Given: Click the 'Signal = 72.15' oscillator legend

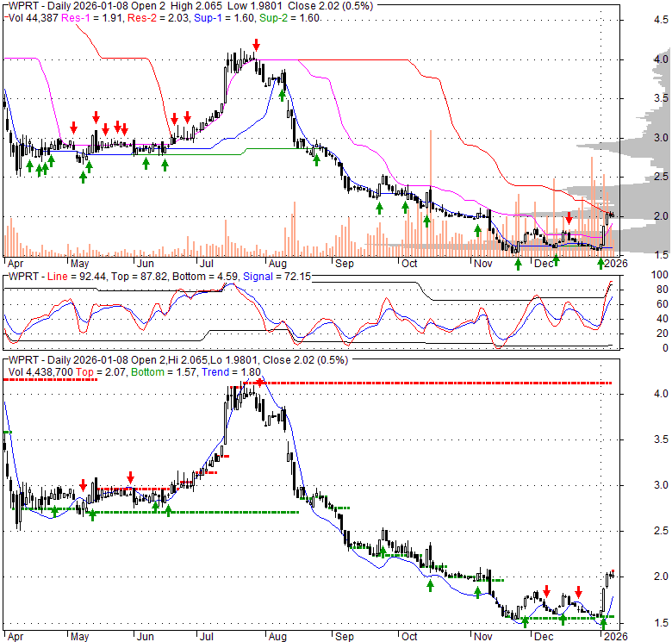Looking at the screenshot, I should tap(277, 277).
